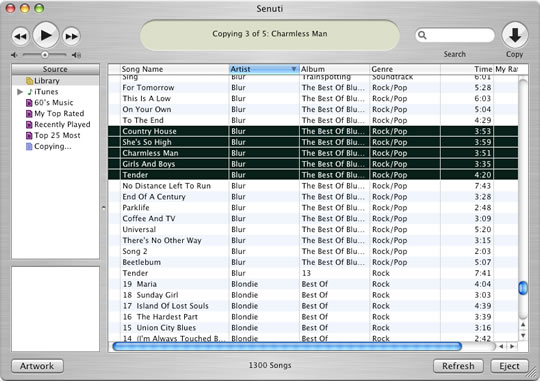
Task: Click the high volume speaker icon
Action: (76, 55)
